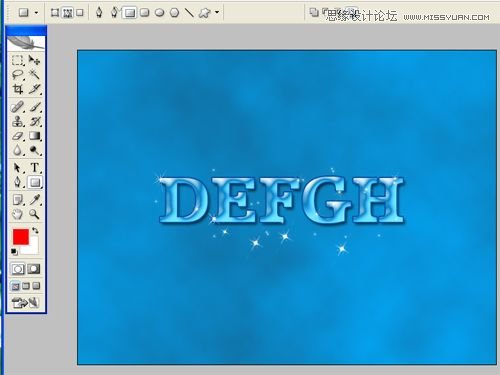This screenshot has width=500, height=375.
Task: Choose the Gradient tool
Action: tap(34, 136)
